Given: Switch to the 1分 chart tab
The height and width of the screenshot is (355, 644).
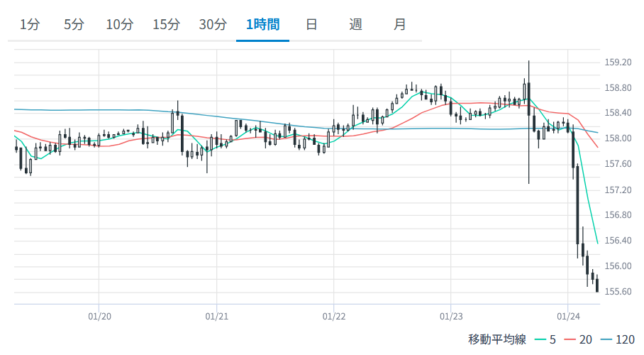Looking at the screenshot, I should [30, 24].
